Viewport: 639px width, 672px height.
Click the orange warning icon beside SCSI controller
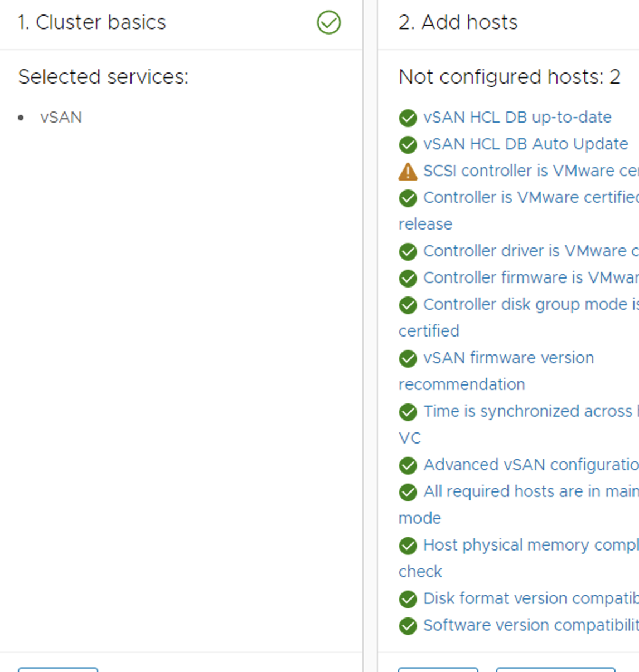(408, 171)
